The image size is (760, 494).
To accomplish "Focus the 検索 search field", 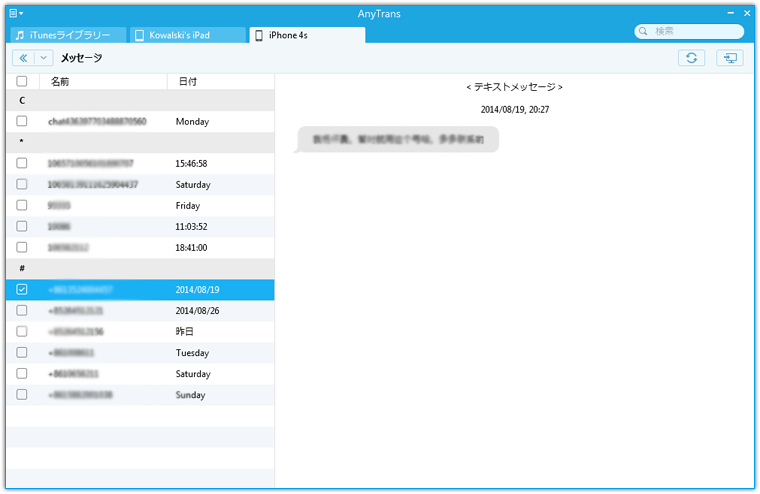I will tap(689, 31).
